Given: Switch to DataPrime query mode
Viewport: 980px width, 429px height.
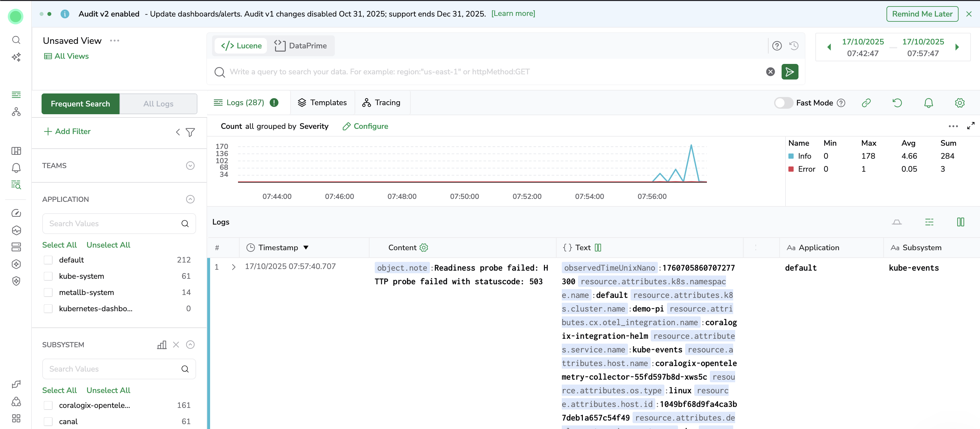Looking at the screenshot, I should (301, 46).
